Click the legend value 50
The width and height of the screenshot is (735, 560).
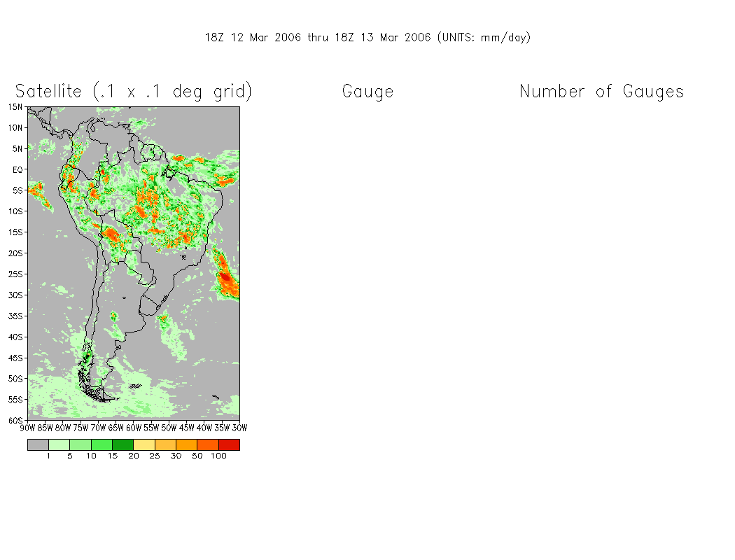197,456
